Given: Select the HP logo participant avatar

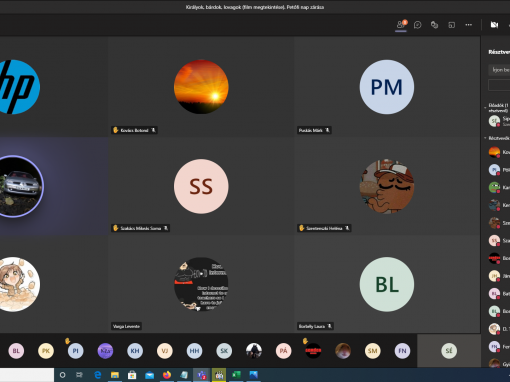Looking at the screenshot, I should (18, 87).
